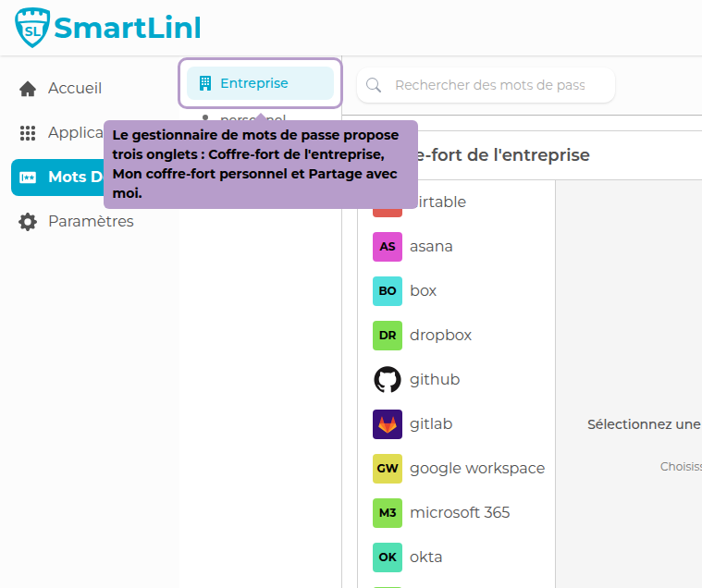Select the google workspace entry
Image resolution: width=702 pixels, height=588 pixels.
pos(476,469)
